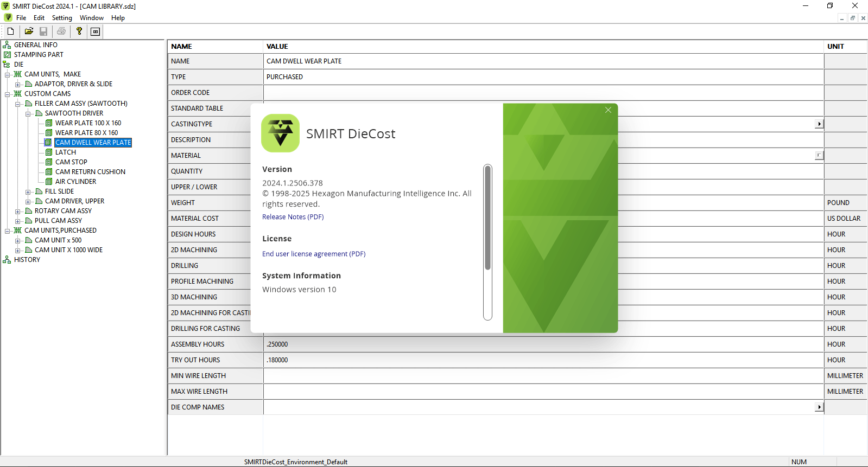Screen dimensions: 868x467
Task: Open the DIE COMP NAMES dropdown arrow
Action: (x=819, y=407)
